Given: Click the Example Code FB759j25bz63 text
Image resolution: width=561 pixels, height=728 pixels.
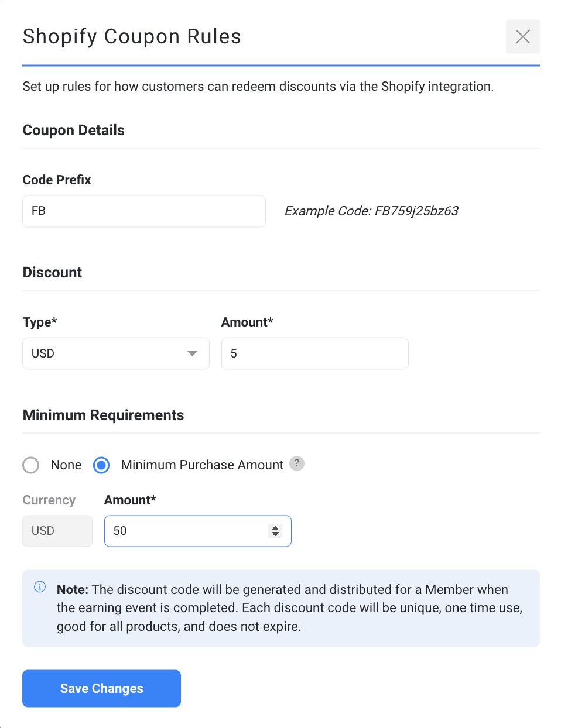Looking at the screenshot, I should 371,211.
